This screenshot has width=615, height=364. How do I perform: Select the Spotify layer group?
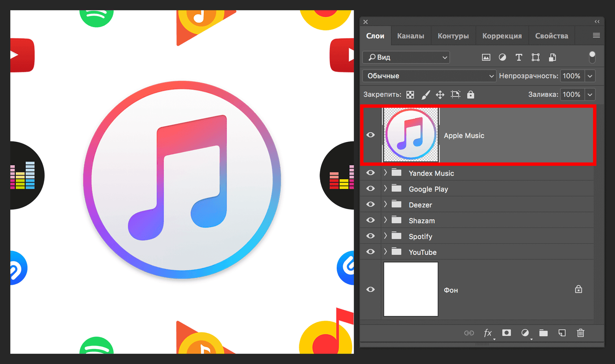coord(421,236)
